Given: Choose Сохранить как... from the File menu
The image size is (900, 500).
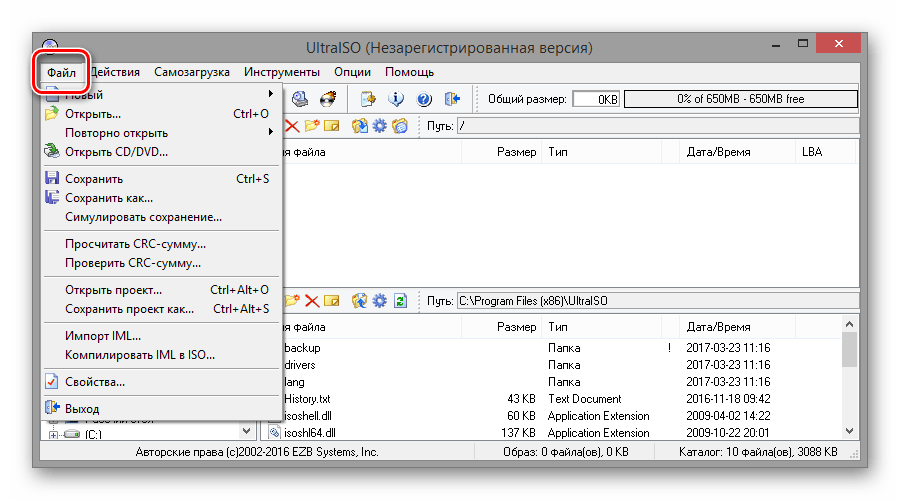Looking at the screenshot, I should pyautogui.click(x=109, y=198).
